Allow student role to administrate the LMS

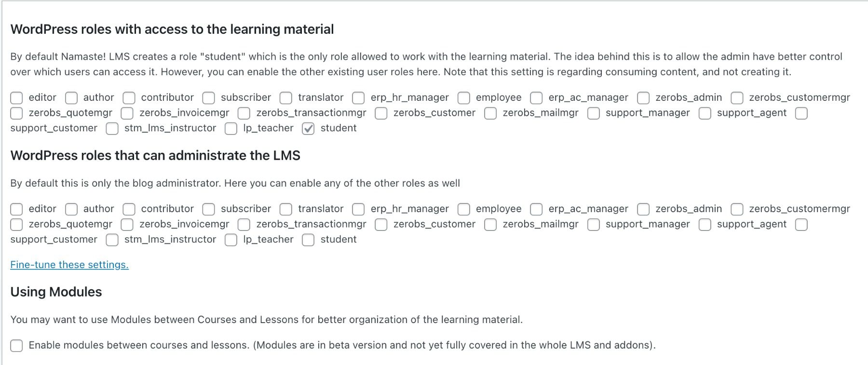tap(308, 240)
